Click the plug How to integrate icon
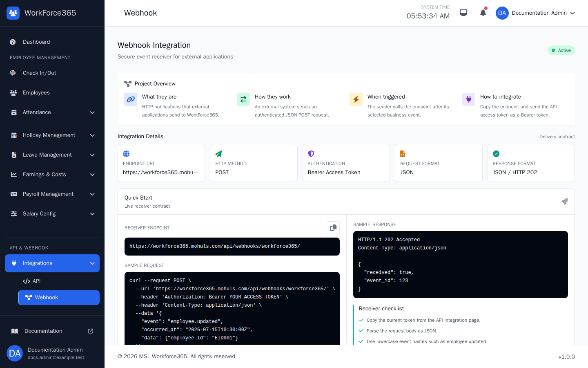 469,99
